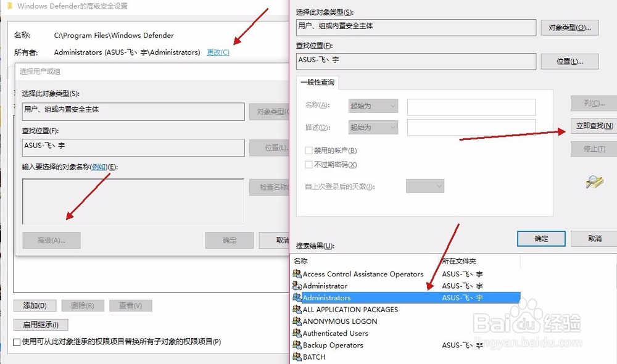
Task: Click the search magnifier icon beside query panel
Action: click(594, 181)
